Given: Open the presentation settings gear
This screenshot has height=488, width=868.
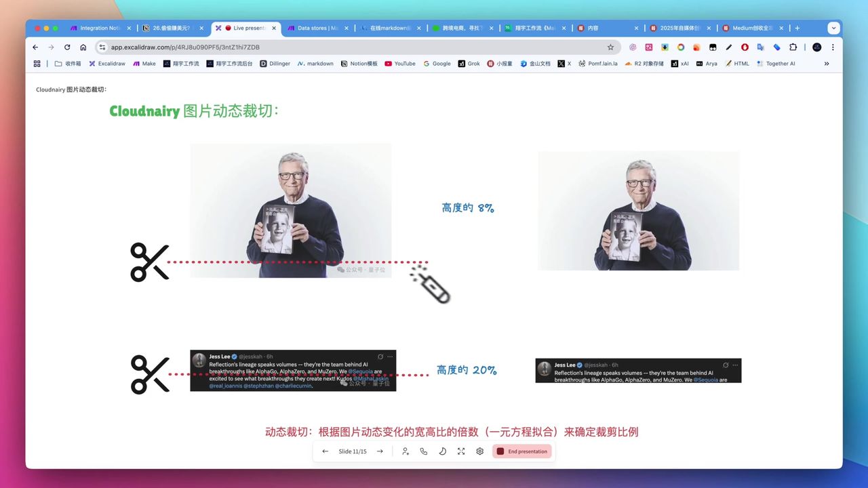Looking at the screenshot, I should [x=479, y=451].
